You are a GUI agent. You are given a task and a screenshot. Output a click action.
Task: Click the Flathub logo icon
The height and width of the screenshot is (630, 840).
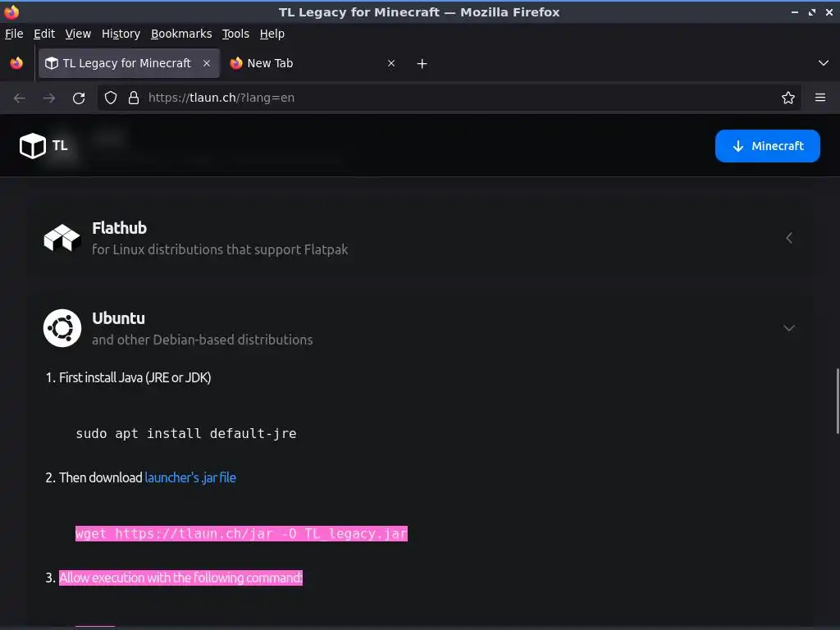(62, 238)
